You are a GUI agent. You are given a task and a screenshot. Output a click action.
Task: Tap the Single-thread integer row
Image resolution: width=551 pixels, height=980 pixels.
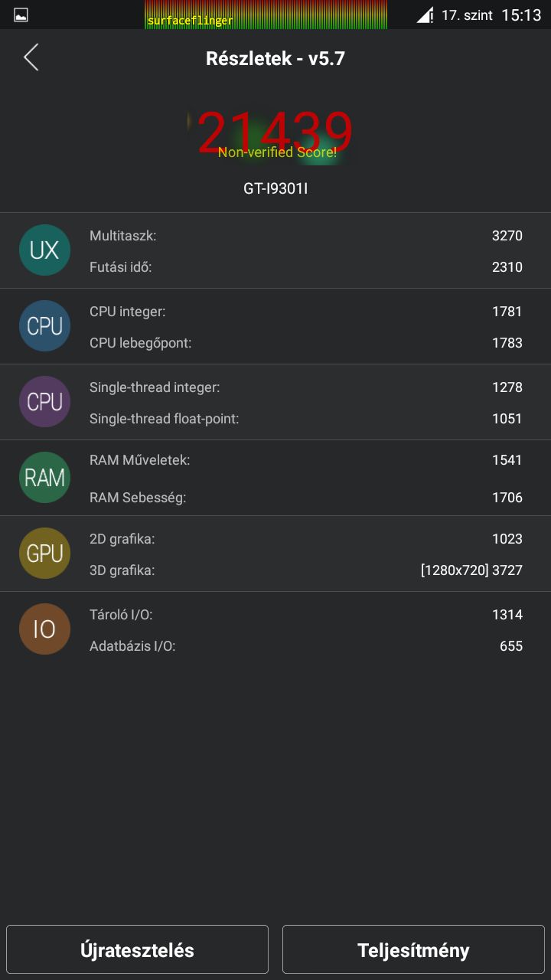pyautogui.click(x=306, y=387)
